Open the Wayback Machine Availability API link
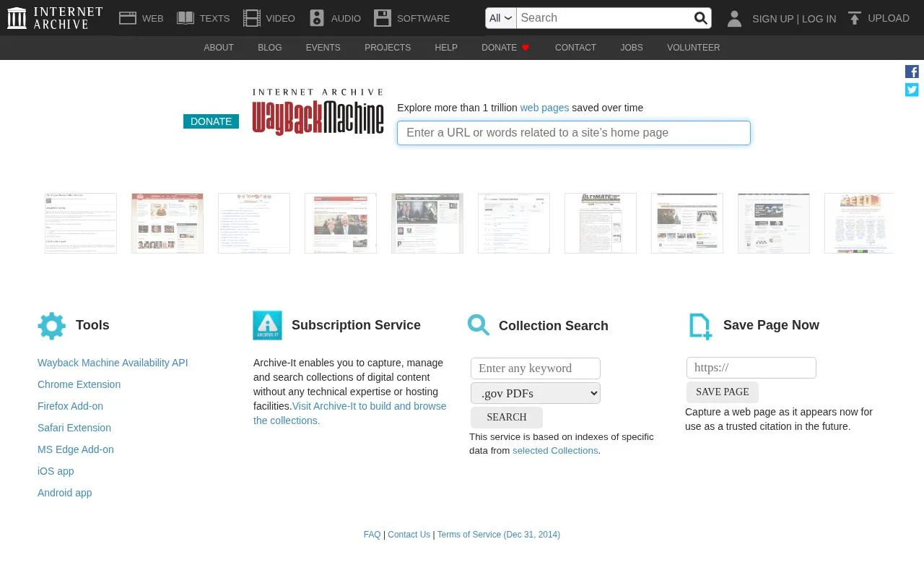The height and width of the screenshot is (578, 924). point(113,363)
